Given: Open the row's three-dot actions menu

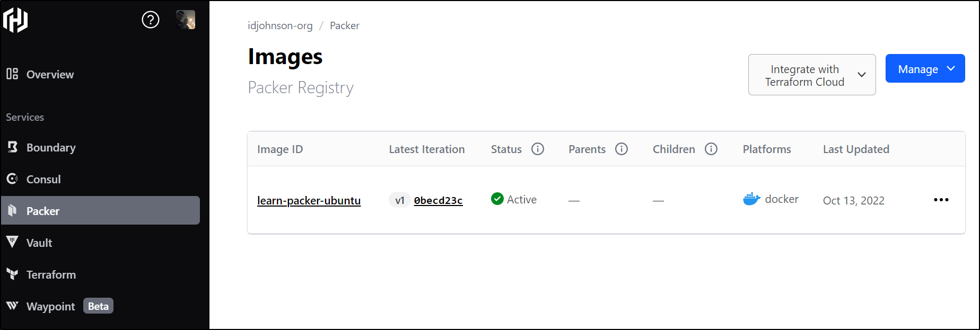Looking at the screenshot, I should [941, 200].
